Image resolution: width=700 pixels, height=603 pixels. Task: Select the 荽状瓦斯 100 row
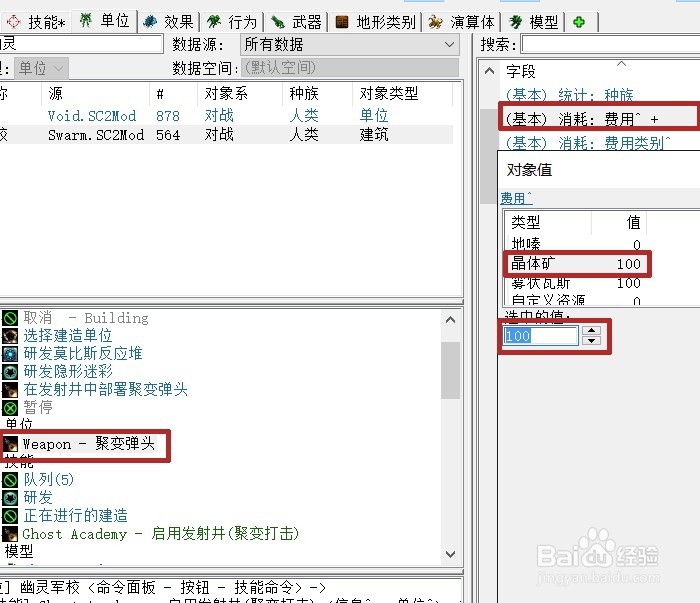pos(576,283)
